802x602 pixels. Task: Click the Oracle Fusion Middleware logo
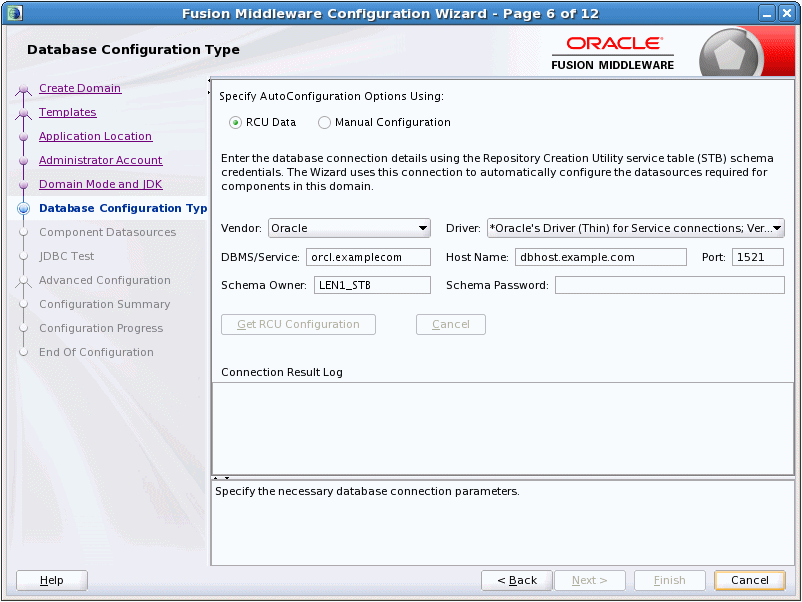pos(613,53)
